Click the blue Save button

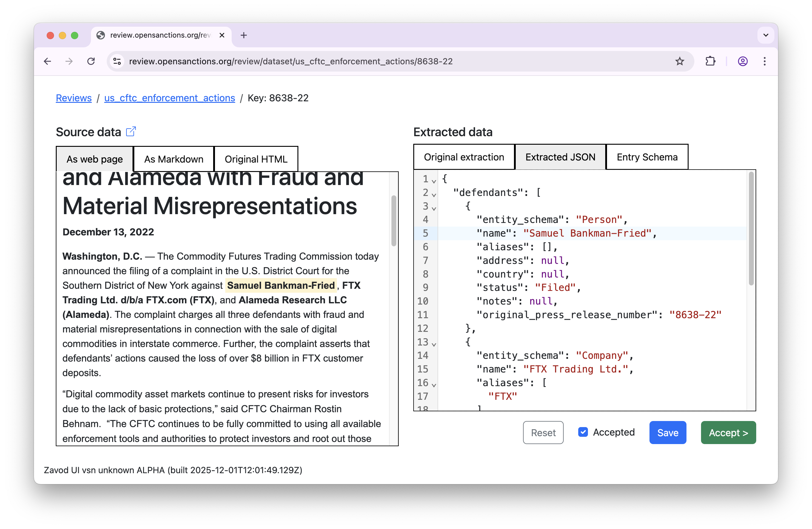point(668,433)
